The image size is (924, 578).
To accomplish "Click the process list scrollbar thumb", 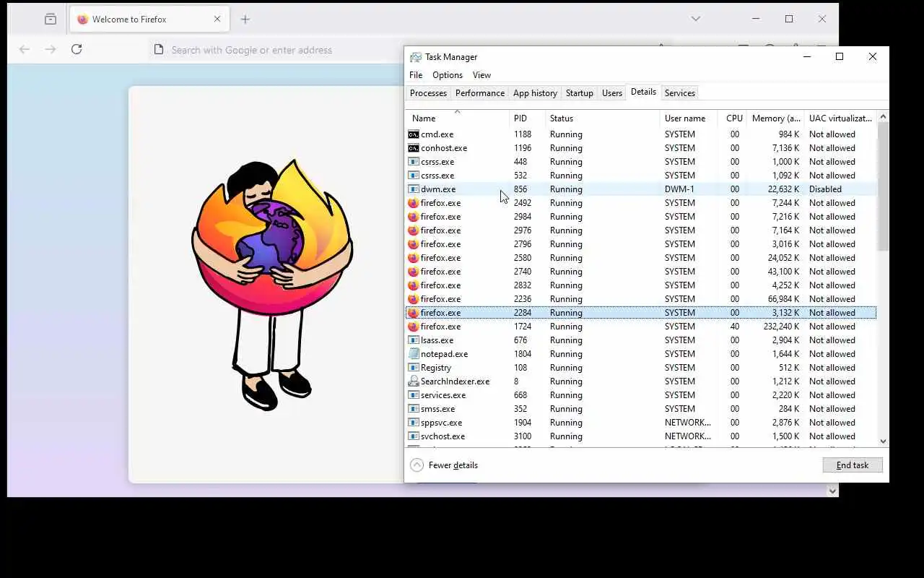I will click(883, 187).
